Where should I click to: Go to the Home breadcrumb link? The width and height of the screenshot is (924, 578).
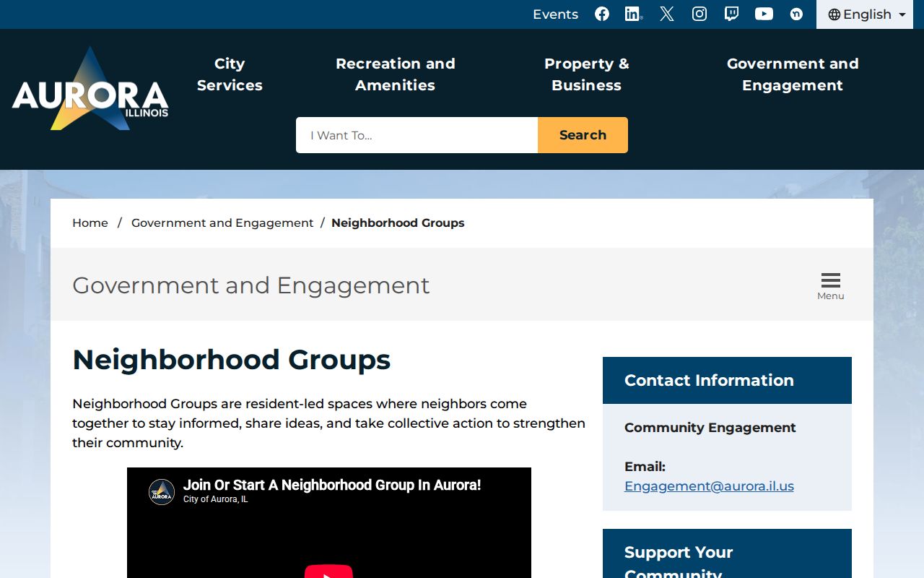pos(90,223)
